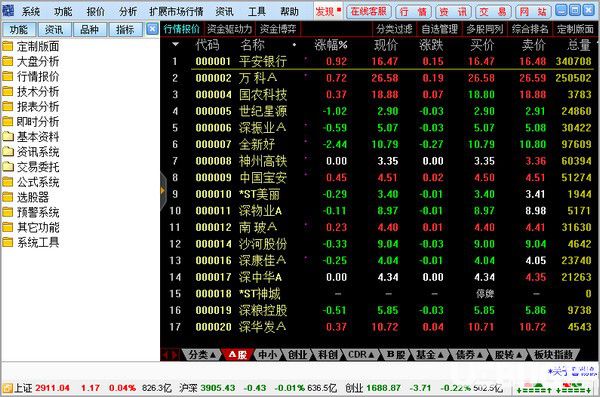Open the 资讯 menu in menu bar
This screenshot has width=600, height=397.
(224, 11)
